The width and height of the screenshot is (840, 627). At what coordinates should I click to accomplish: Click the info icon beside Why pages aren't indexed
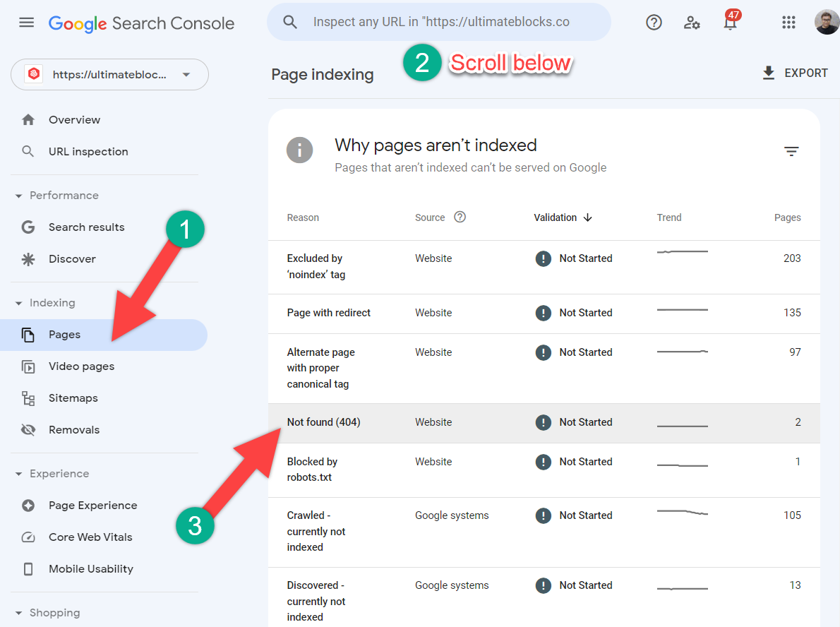tap(299, 150)
